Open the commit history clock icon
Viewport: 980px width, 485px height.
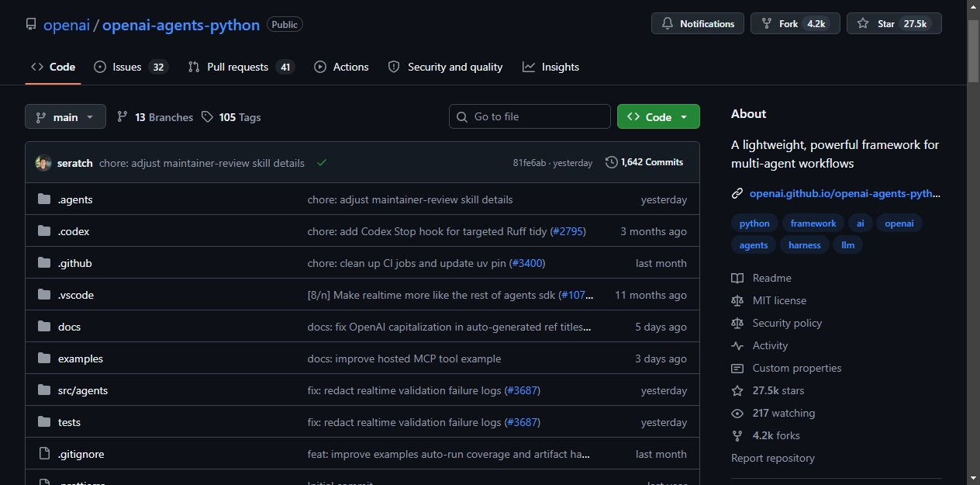pos(612,162)
